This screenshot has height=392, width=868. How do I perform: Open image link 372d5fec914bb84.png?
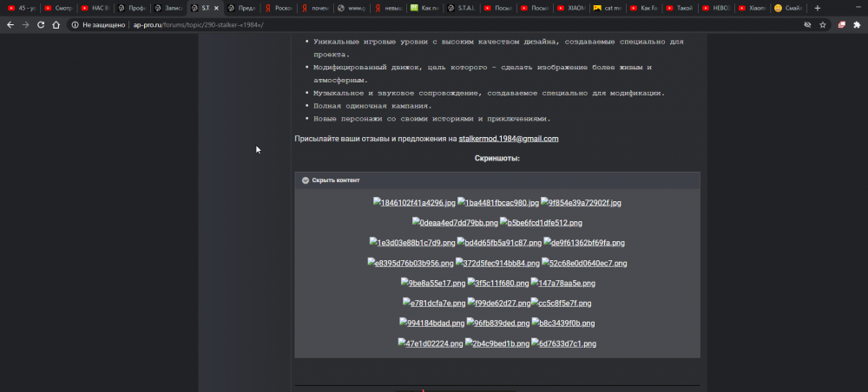tap(497, 263)
